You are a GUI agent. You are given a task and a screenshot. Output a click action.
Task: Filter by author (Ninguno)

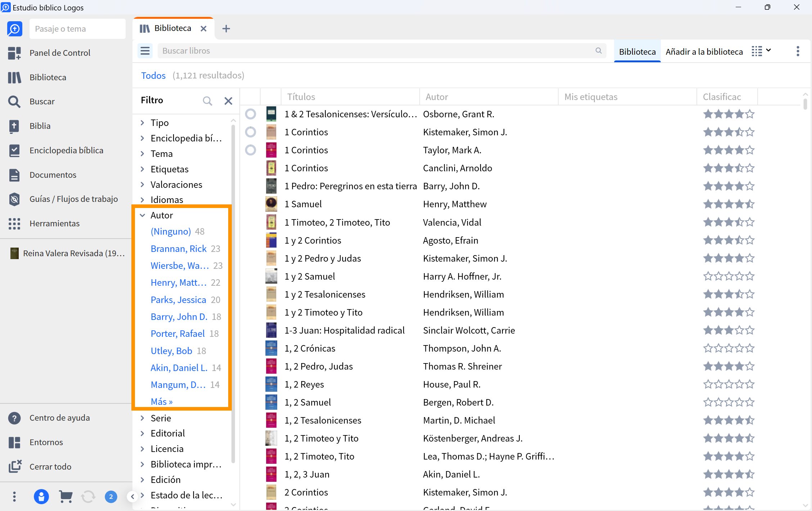point(171,231)
